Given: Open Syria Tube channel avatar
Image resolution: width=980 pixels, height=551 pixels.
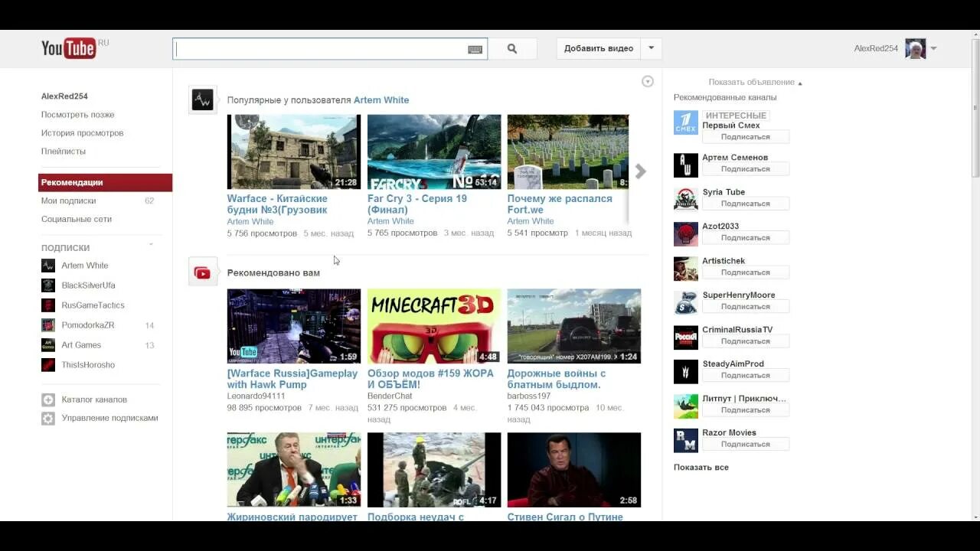Looking at the screenshot, I should coord(686,199).
